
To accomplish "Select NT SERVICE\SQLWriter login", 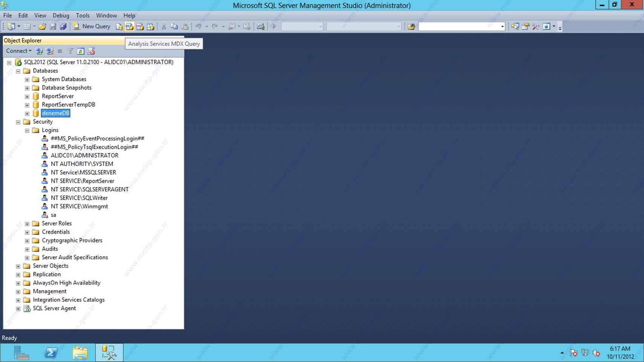I will pos(79,198).
